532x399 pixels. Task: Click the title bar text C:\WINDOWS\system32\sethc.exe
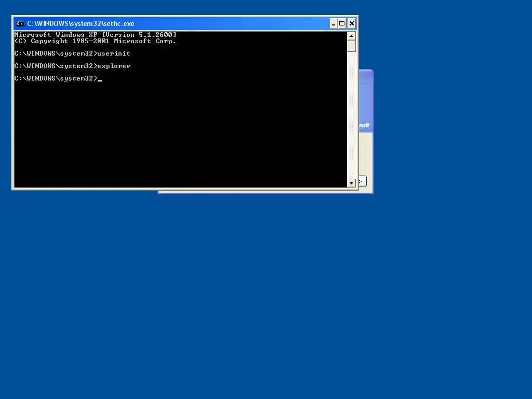coord(81,23)
